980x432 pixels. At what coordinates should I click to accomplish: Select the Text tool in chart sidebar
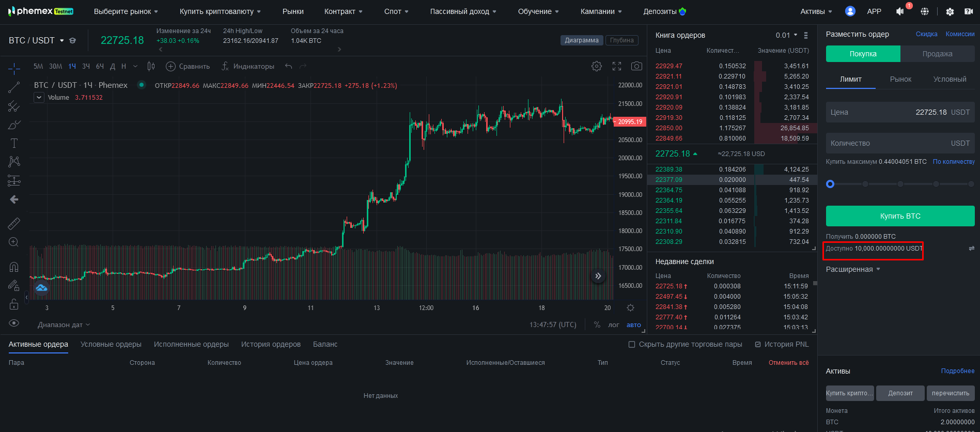(x=14, y=143)
